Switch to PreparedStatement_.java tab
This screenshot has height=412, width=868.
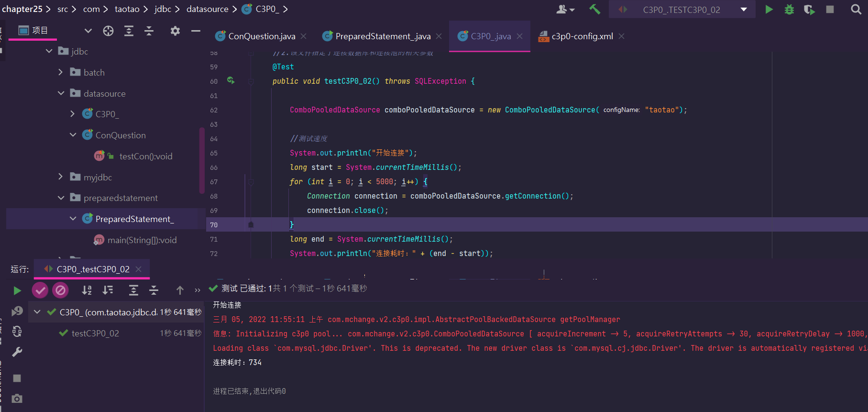(383, 36)
